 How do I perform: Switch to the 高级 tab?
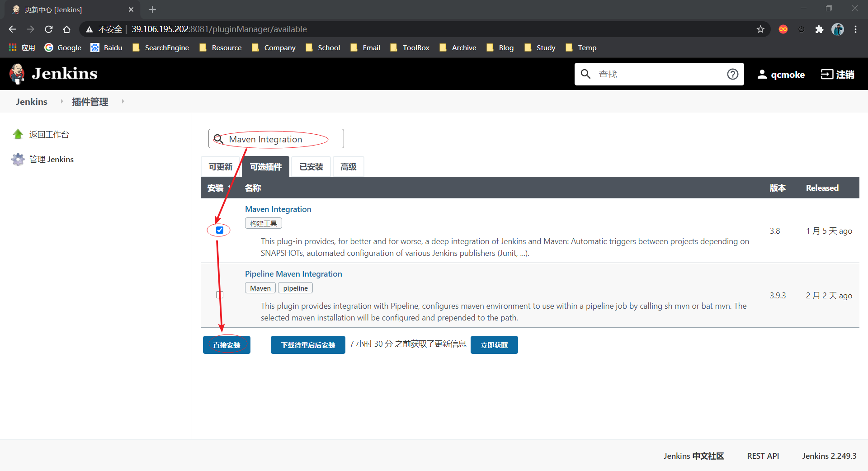tap(349, 167)
